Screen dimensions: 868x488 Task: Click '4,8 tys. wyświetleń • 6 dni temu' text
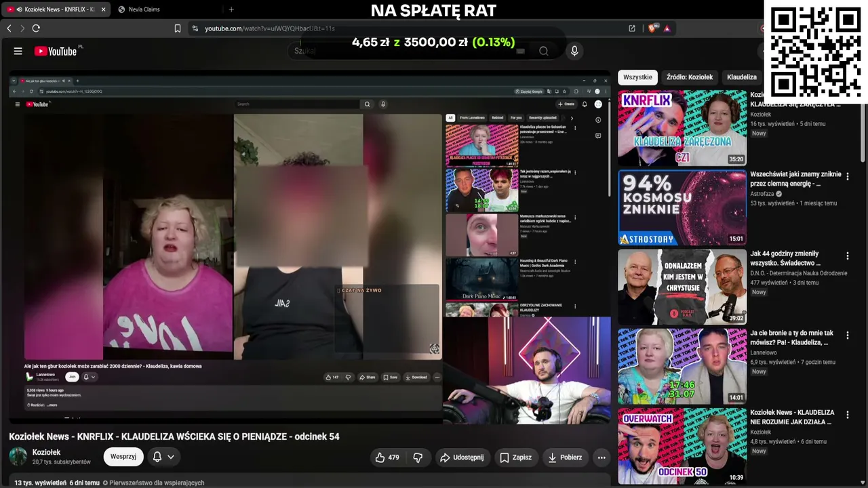pos(788,441)
